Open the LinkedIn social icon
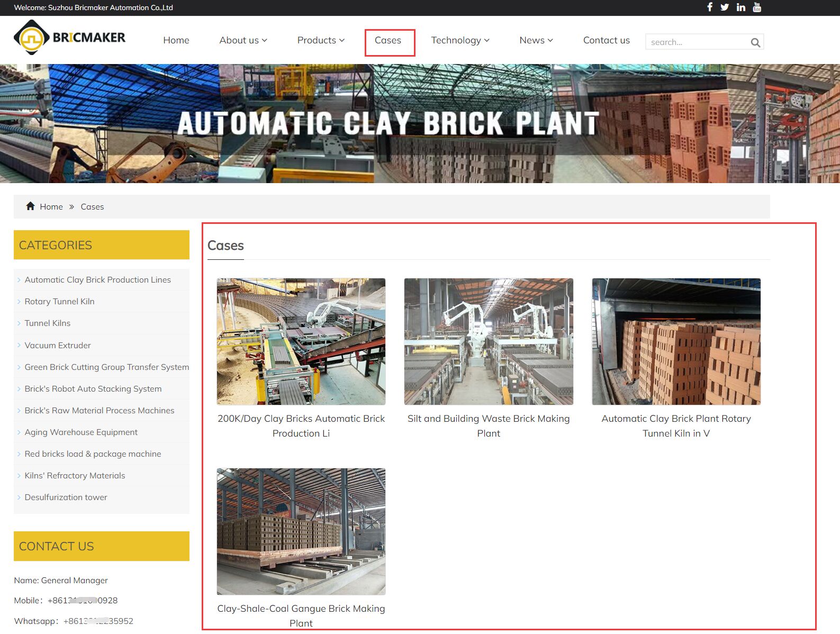Image resolution: width=840 pixels, height=634 pixels. pos(740,7)
